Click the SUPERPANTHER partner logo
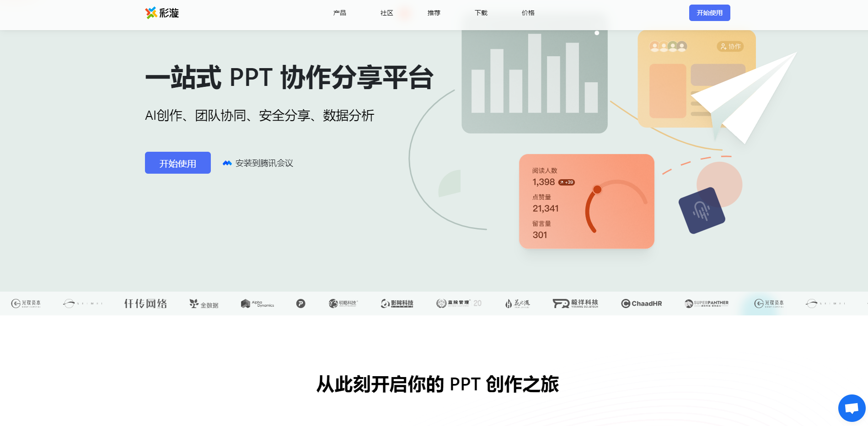Screen dimensions: 868x426 pos(707,303)
